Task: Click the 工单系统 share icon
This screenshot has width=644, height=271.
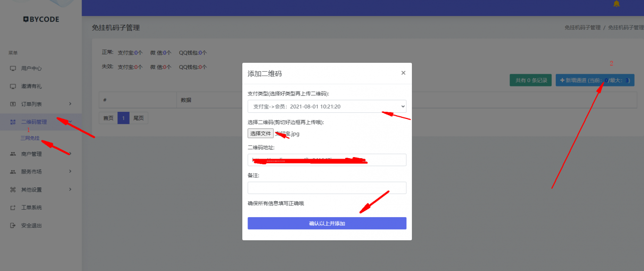Action: click(x=13, y=208)
